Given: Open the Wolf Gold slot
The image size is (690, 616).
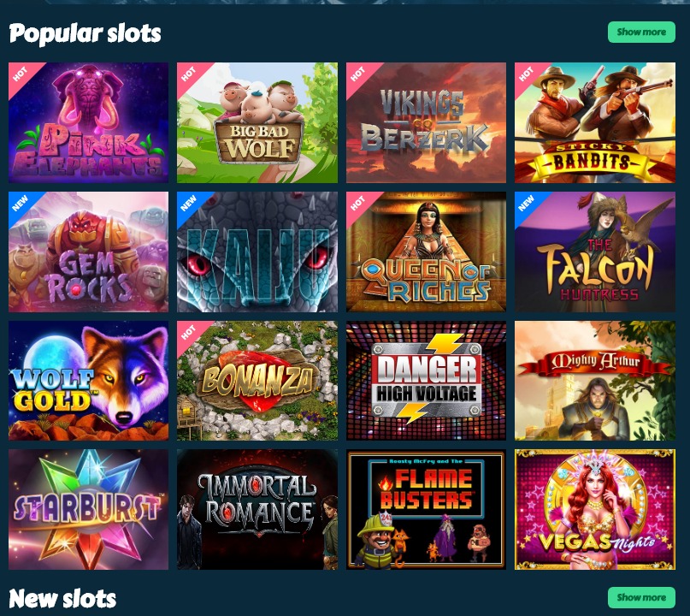Looking at the screenshot, I should 88,381.
